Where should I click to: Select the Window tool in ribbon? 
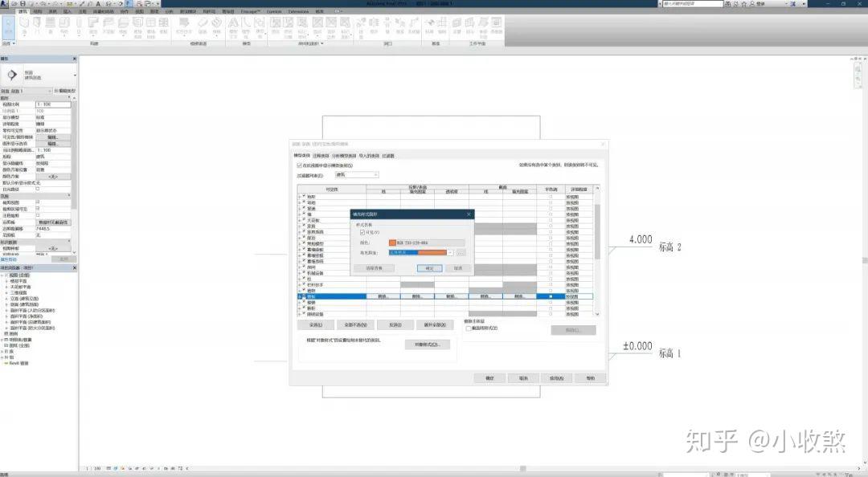tap(51, 26)
